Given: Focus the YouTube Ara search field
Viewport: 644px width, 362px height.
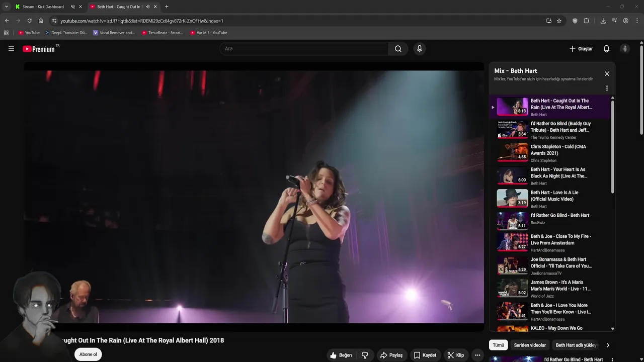Looking at the screenshot, I should [x=304, y=49].
